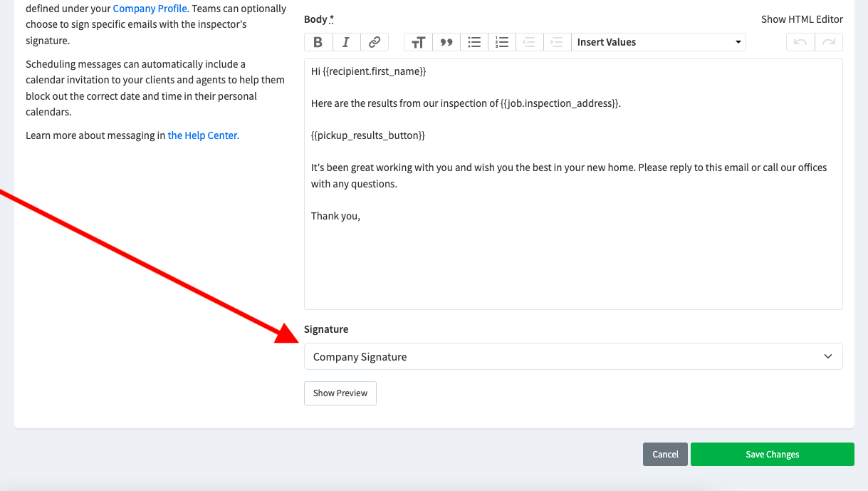Toggle bold formatting in the editor
This screenshot has height=491, width=868.
(x=318, y=42)
